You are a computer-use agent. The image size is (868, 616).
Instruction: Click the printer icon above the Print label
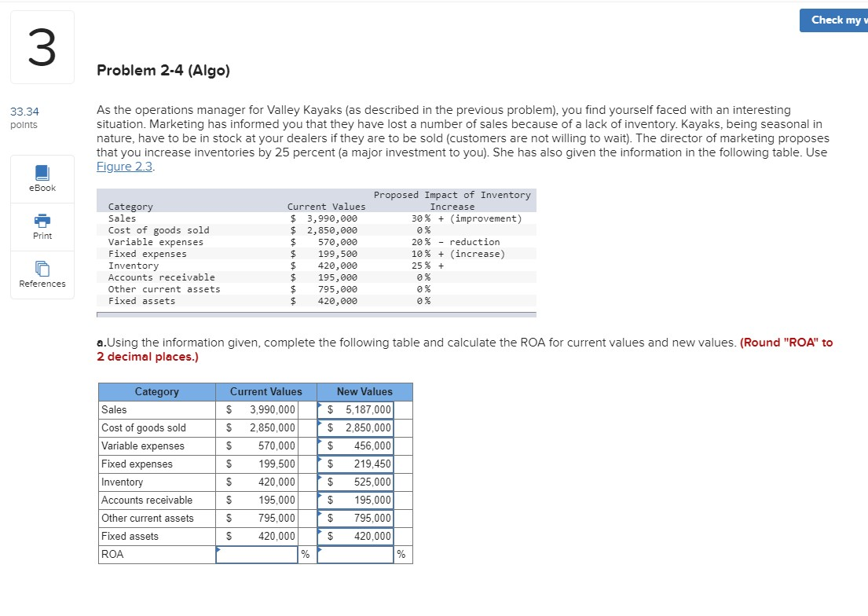click(42, 221)
